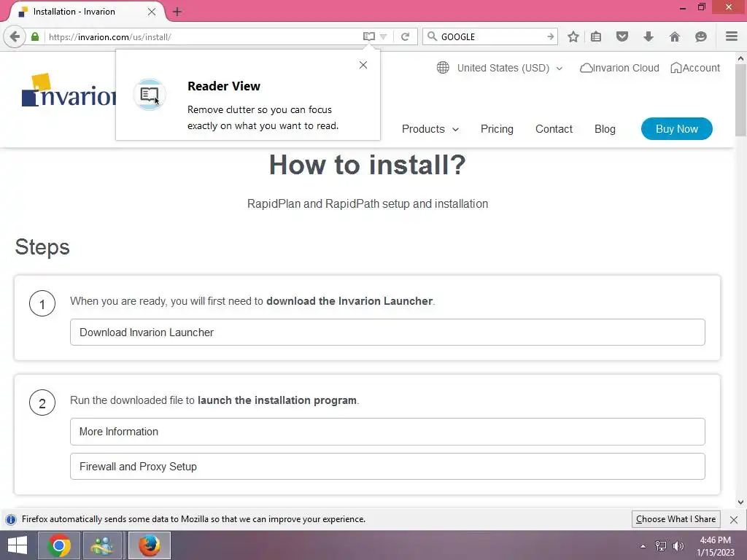
Task: Open Chrome from the taskbar
Action: 59,545
